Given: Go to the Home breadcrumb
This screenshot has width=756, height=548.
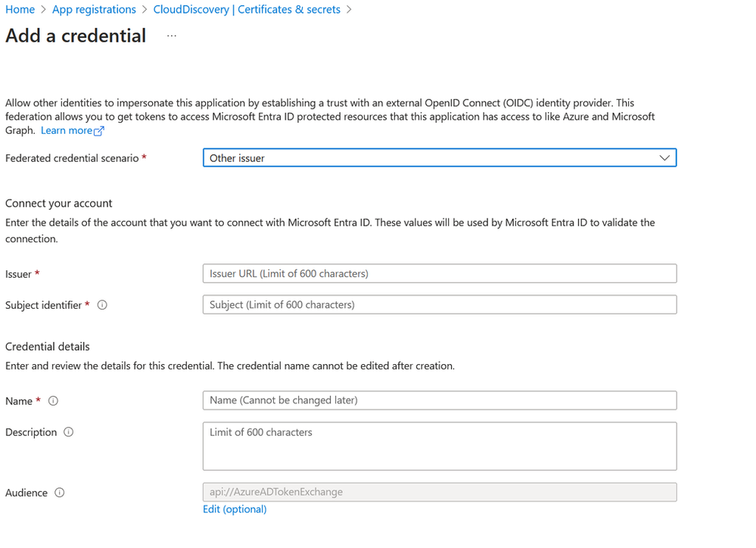Looking at the screenshot, I should (x=20, y=10).
